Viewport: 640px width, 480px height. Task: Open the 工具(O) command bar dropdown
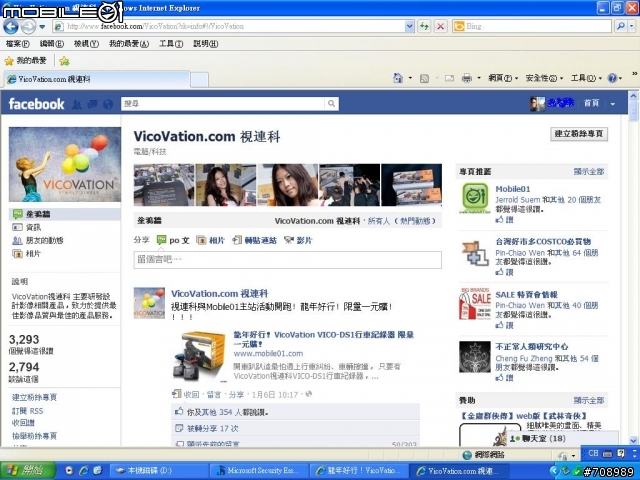(x=586, y=78)
